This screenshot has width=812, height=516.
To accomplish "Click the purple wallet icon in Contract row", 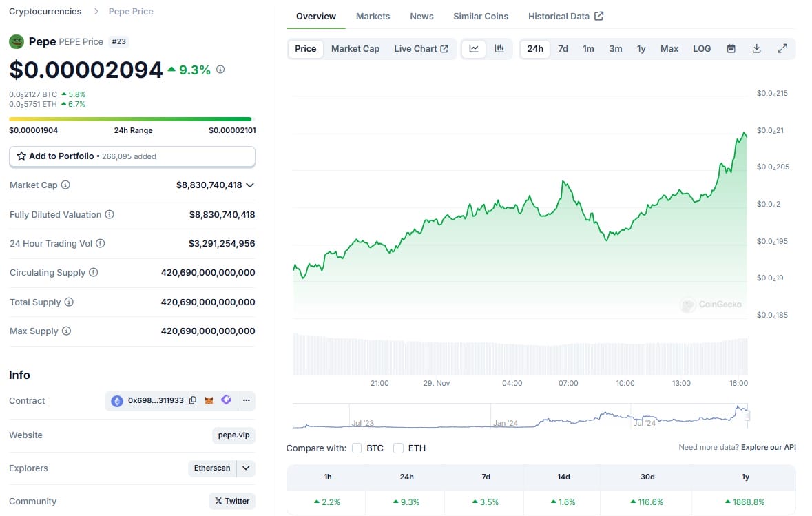I will pos(227,400).
